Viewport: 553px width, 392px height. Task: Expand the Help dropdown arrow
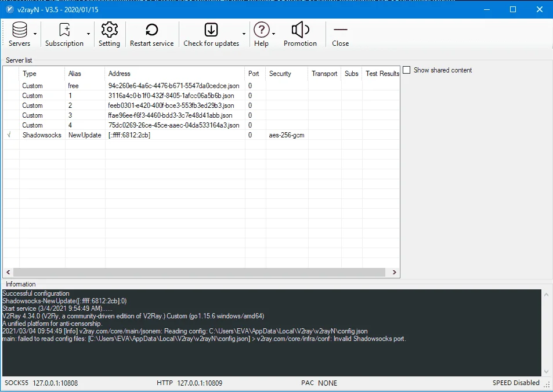pyautogui.click(x=274, y=34)
